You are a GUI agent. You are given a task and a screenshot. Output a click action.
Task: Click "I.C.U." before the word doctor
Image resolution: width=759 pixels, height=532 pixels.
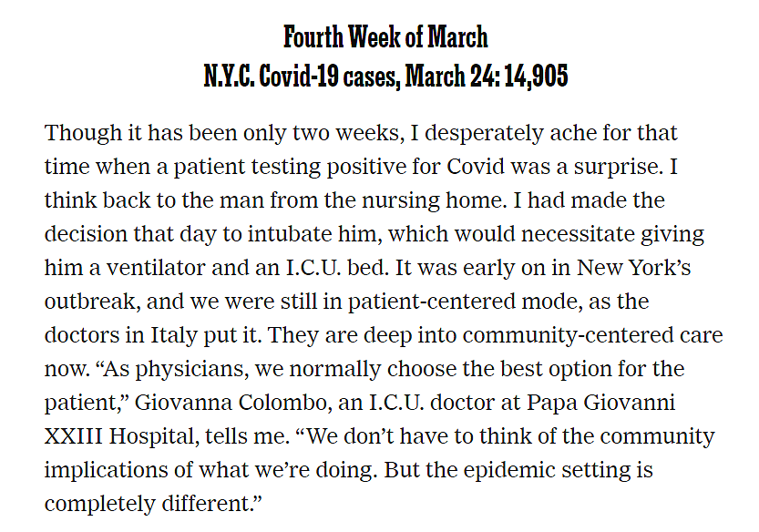[x=396, y=403]
